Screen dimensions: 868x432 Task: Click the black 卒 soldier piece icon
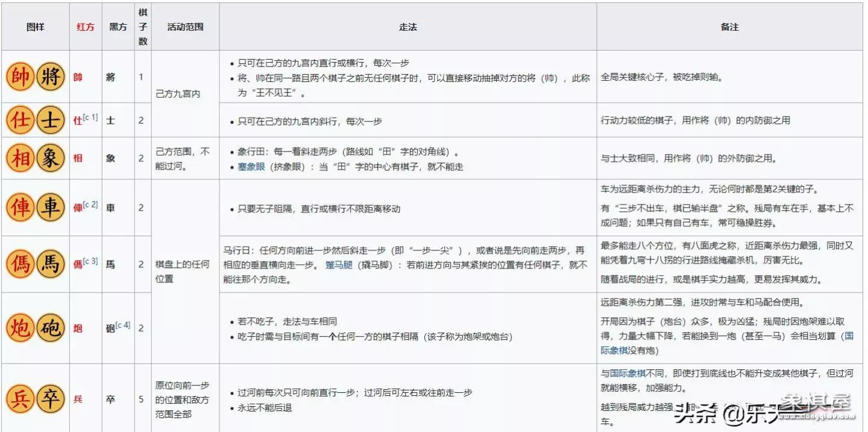coord(51,398)
